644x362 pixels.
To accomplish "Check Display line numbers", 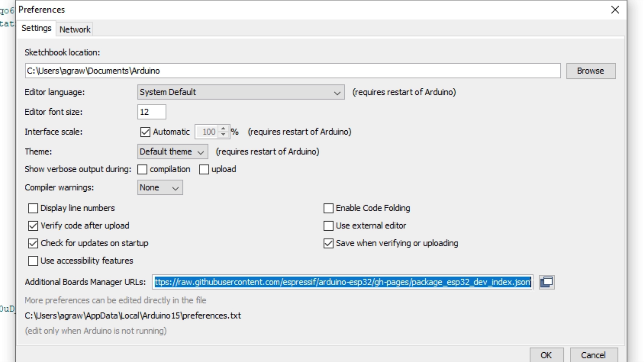I will pyautogui.click(x=33, y=208).
